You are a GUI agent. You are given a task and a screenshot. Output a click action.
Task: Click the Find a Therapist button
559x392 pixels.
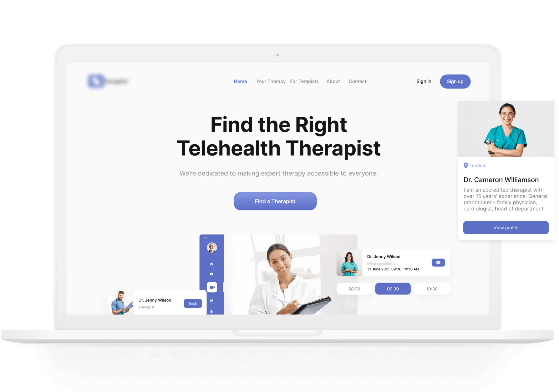[x=275, y=201]
